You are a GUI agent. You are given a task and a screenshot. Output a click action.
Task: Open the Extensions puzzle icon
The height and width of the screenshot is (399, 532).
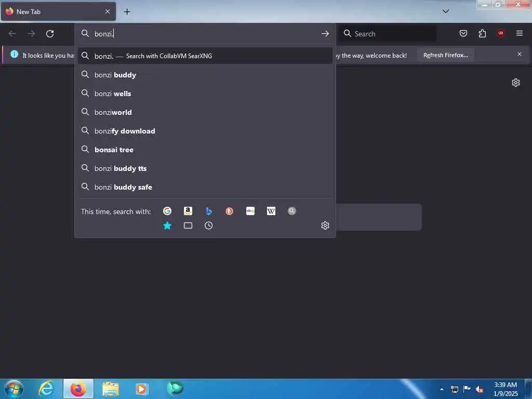(x=482, y=33)
